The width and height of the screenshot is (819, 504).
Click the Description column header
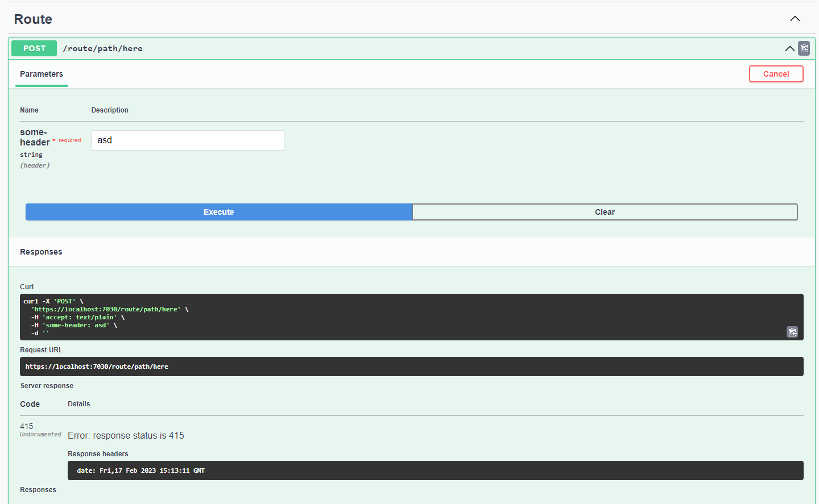(110, 110)
